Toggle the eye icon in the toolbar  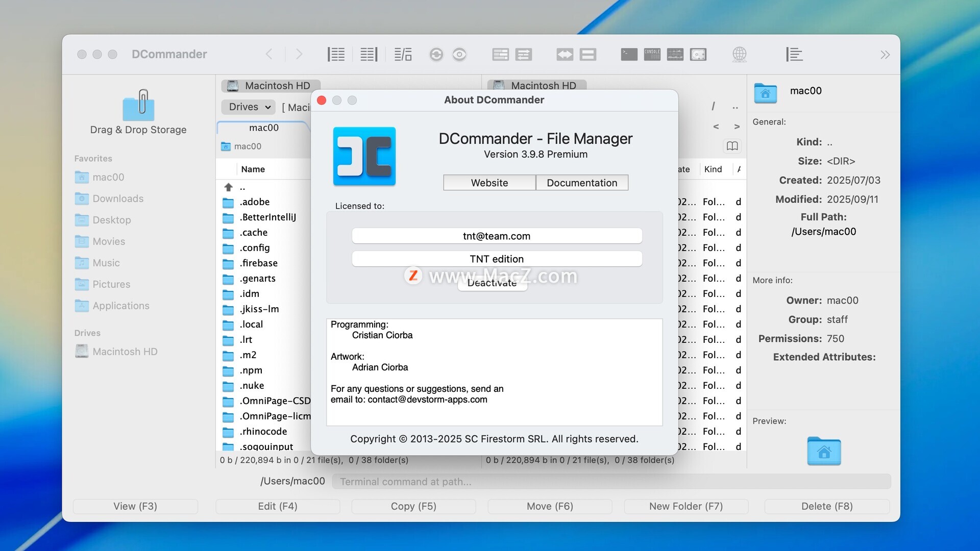pyautogui.click(x=459, y=54)
